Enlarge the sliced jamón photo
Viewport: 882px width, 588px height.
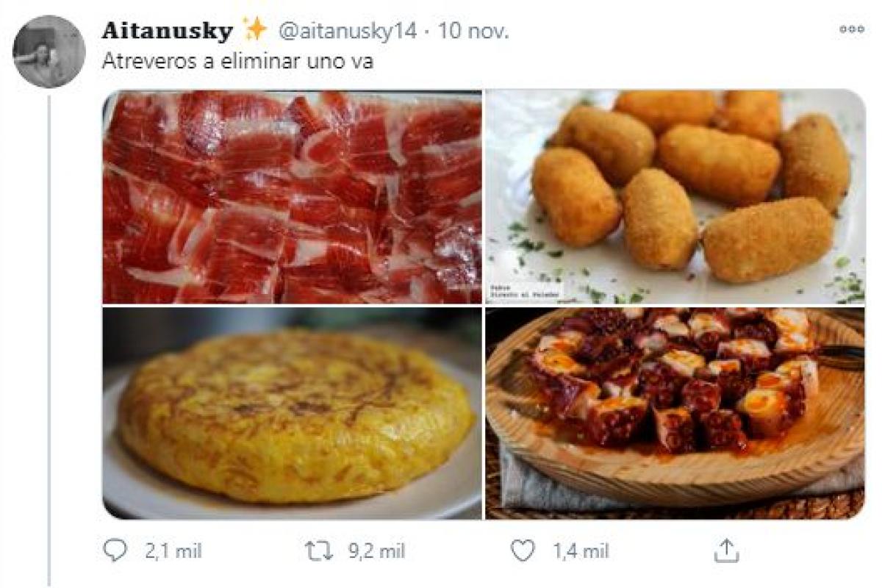pos(292,196)
